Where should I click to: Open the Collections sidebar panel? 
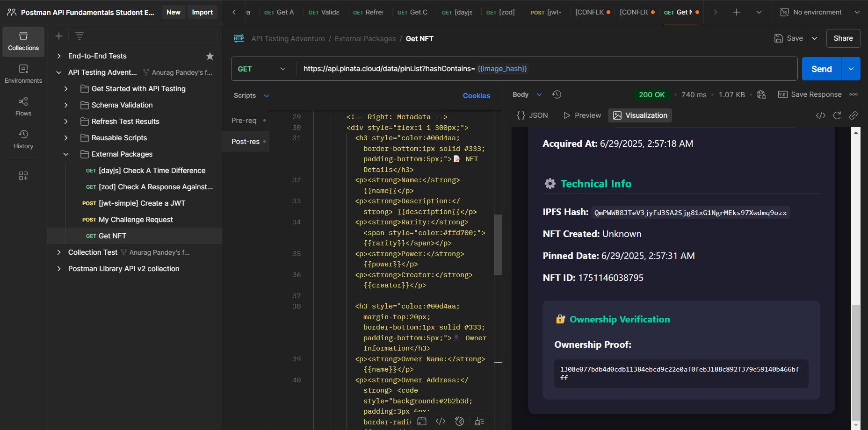(23, 42)
